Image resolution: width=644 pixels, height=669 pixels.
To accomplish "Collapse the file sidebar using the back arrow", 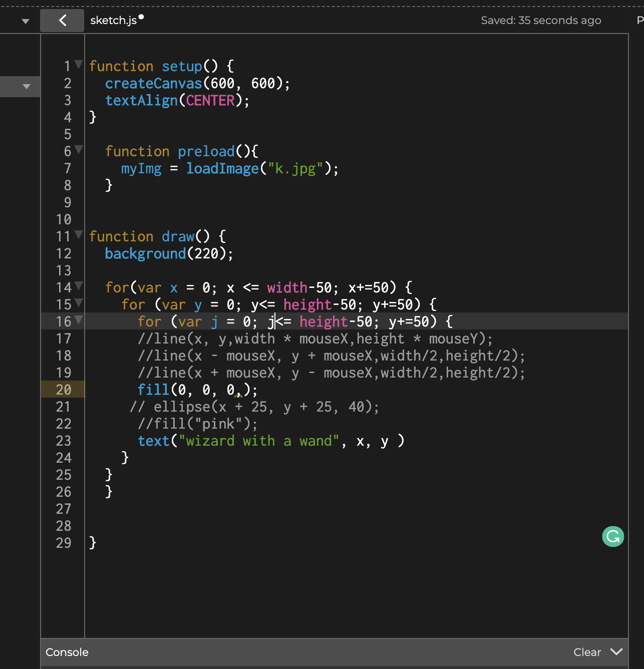I will point(62,20).
